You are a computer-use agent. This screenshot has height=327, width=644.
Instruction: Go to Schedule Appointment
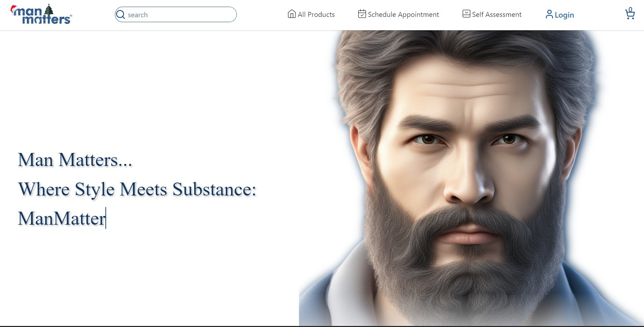pyautogui.click(x=403, y=14)
